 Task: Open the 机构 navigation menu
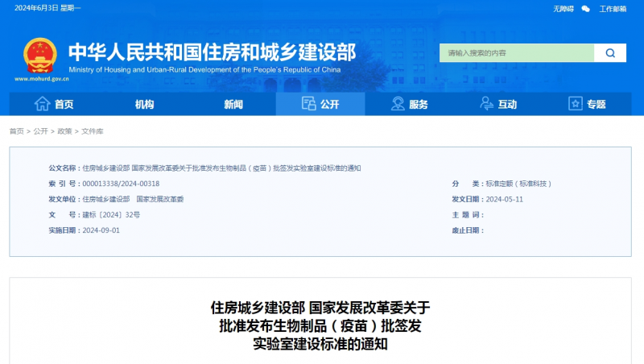point(144,104)
